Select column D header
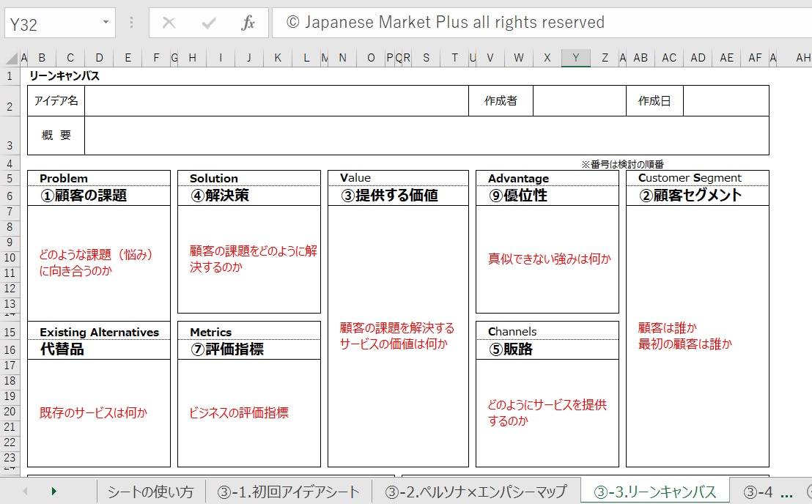The height and width of the screenshot is (504, 812). click(100, 58)
